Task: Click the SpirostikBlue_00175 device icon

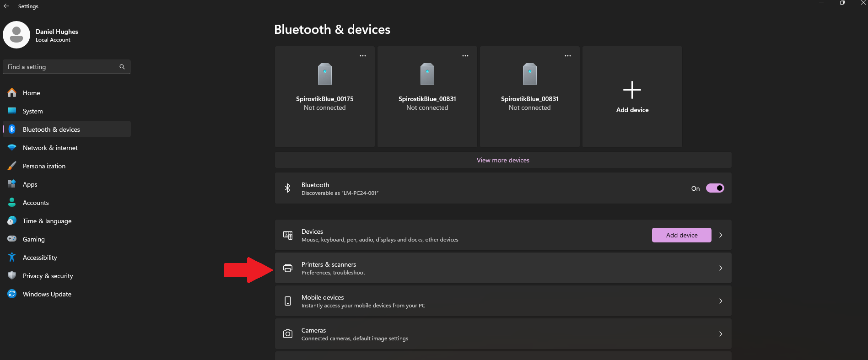Action: (x=325, y=74)
